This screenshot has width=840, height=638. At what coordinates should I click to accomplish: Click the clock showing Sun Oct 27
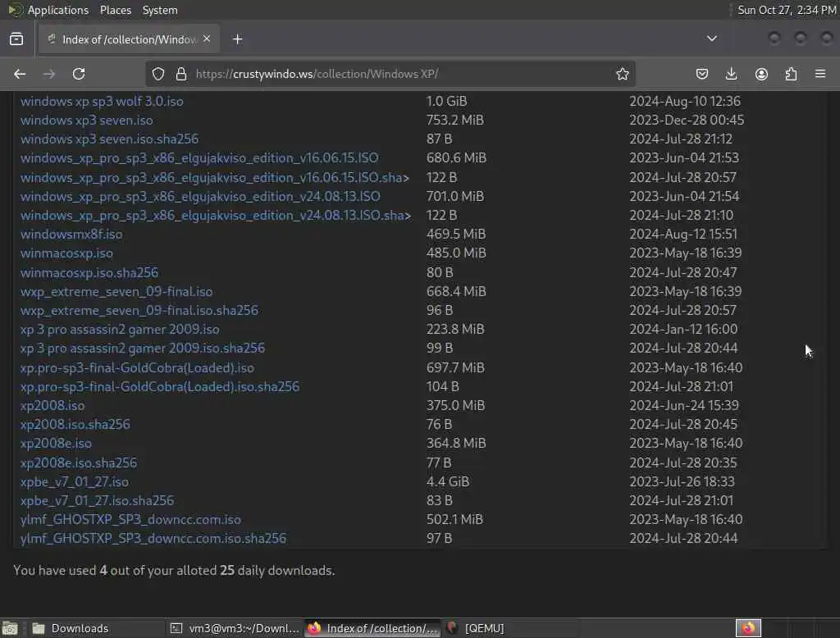coord(787,10)
